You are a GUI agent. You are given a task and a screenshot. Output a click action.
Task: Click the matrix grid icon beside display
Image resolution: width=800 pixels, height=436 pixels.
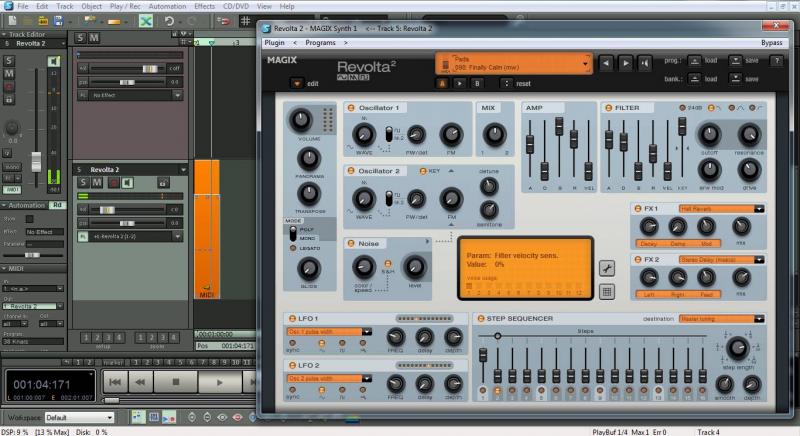tap(607, 292)
